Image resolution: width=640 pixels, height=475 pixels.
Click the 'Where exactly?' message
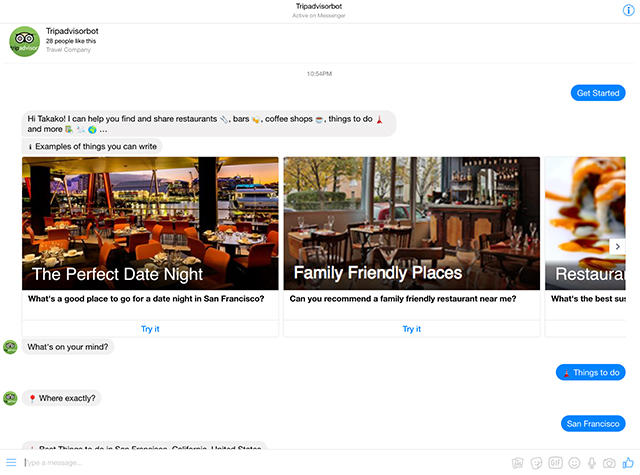click(x=62, y=398)
